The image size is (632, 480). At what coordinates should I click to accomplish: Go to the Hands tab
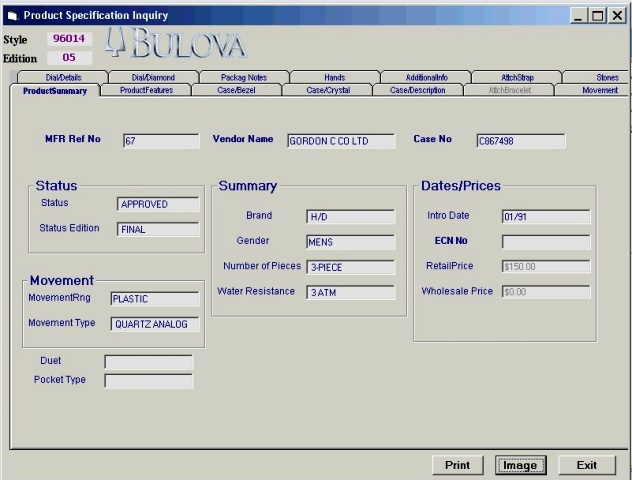[335, 77]
